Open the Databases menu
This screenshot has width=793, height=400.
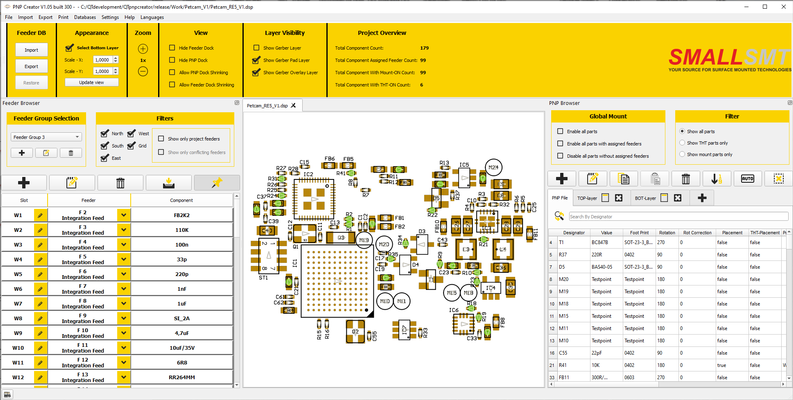coord(85,17)
